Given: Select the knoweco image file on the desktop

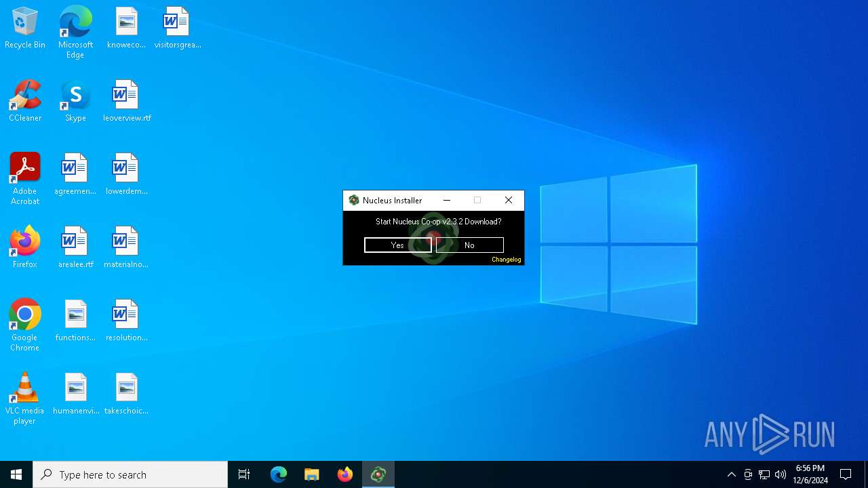Looking at the screenshot, I should tap(126, 28).
